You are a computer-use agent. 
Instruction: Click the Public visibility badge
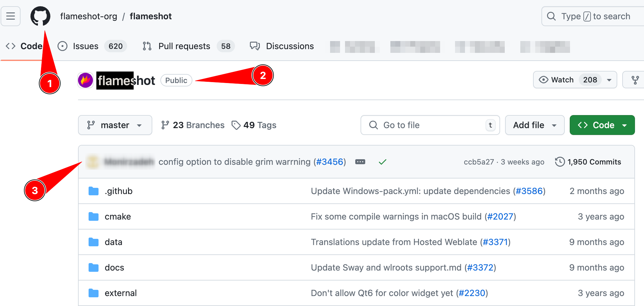(176, 80)
